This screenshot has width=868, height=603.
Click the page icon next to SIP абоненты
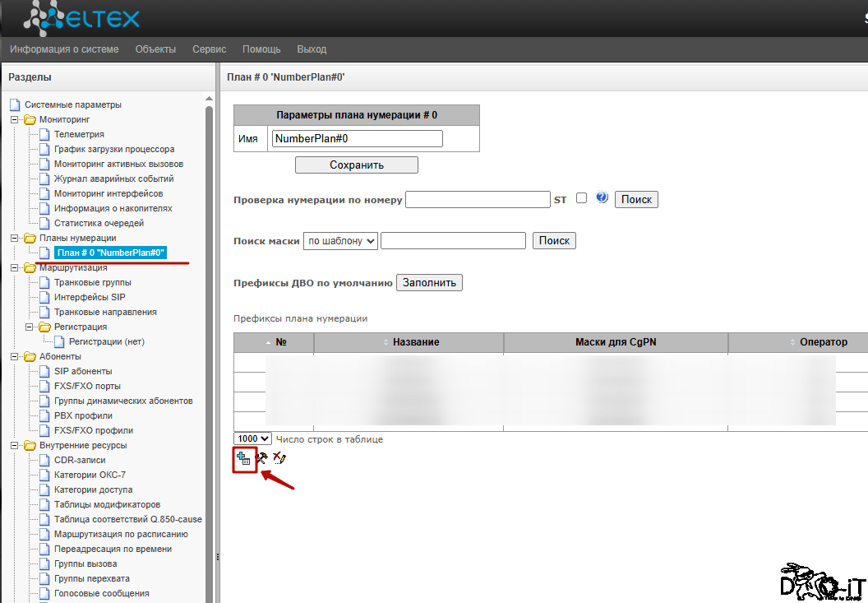tap(44, 371)
